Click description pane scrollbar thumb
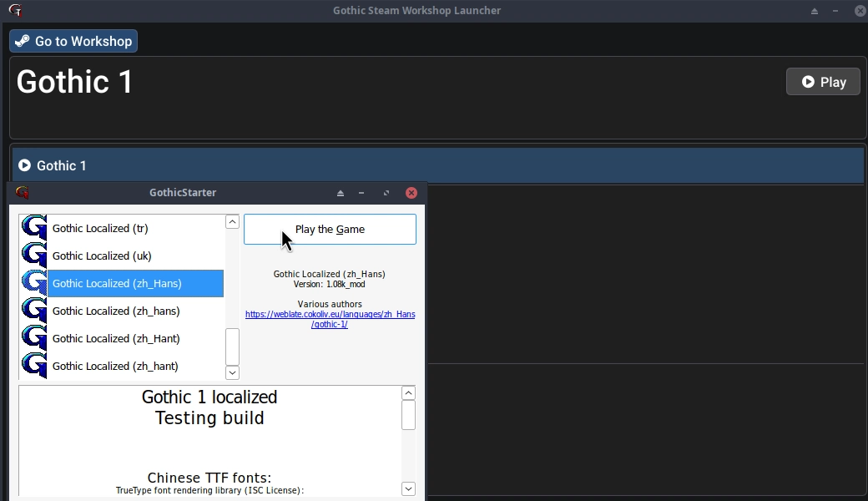The width and height of the screenshot is (868, 501). 408,415
